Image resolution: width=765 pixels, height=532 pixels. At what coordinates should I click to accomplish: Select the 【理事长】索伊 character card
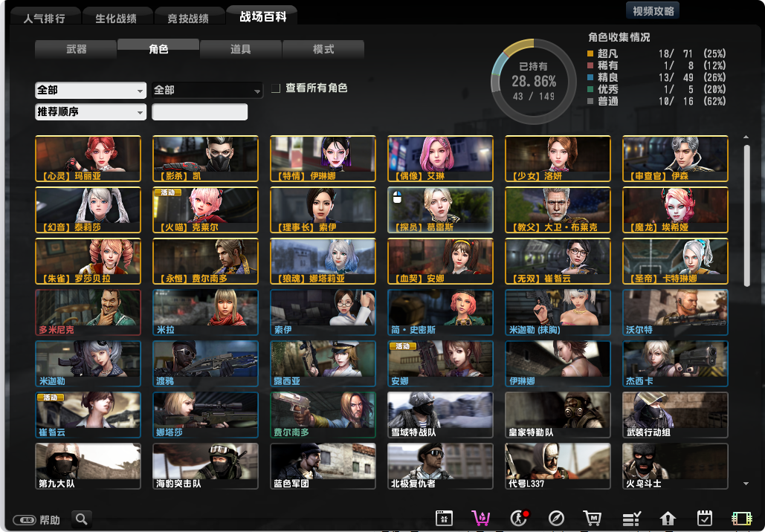tap(323, 210)
